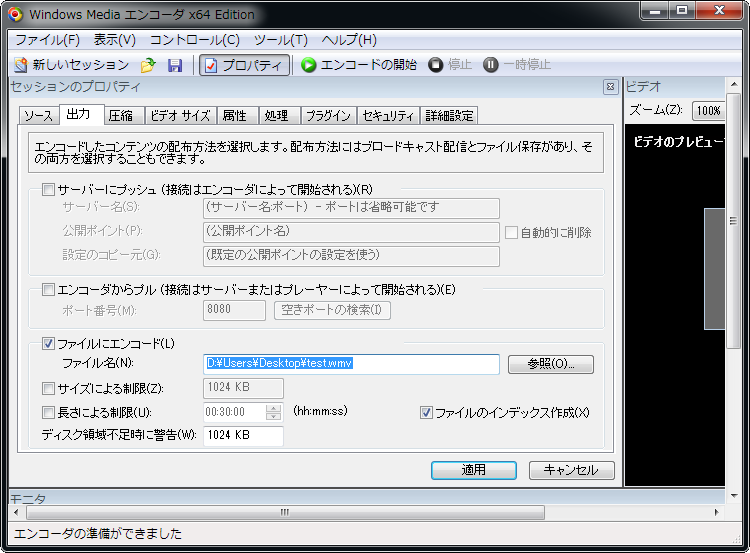Click the save floppy disk icon

pos(175,65)
